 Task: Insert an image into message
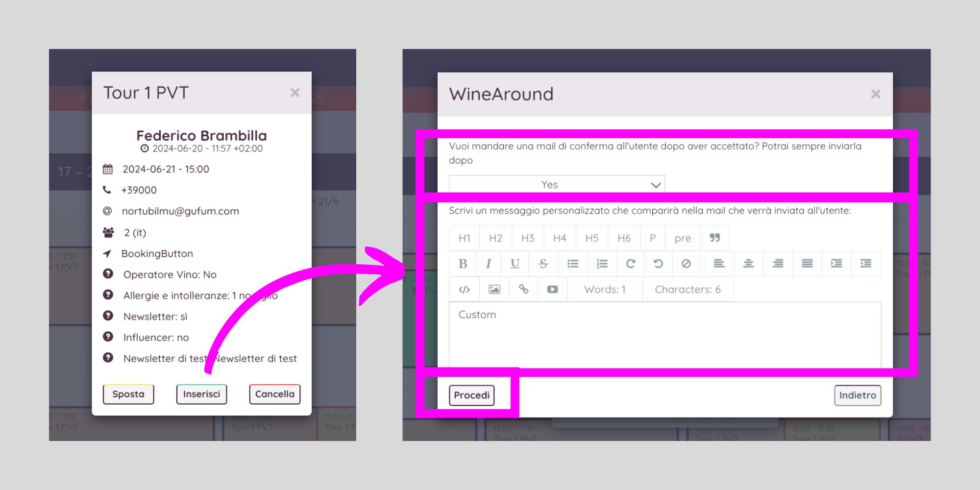click(494, 290)
